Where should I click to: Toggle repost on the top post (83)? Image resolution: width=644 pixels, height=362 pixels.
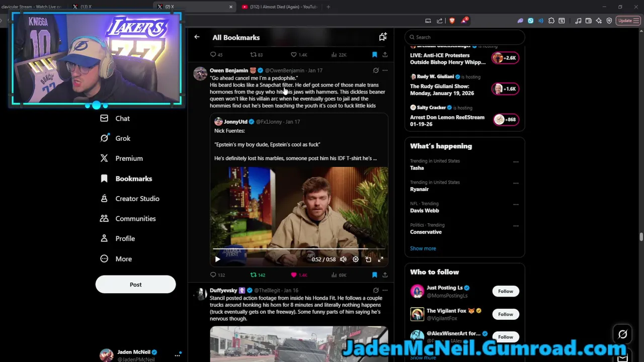point(257,54)
